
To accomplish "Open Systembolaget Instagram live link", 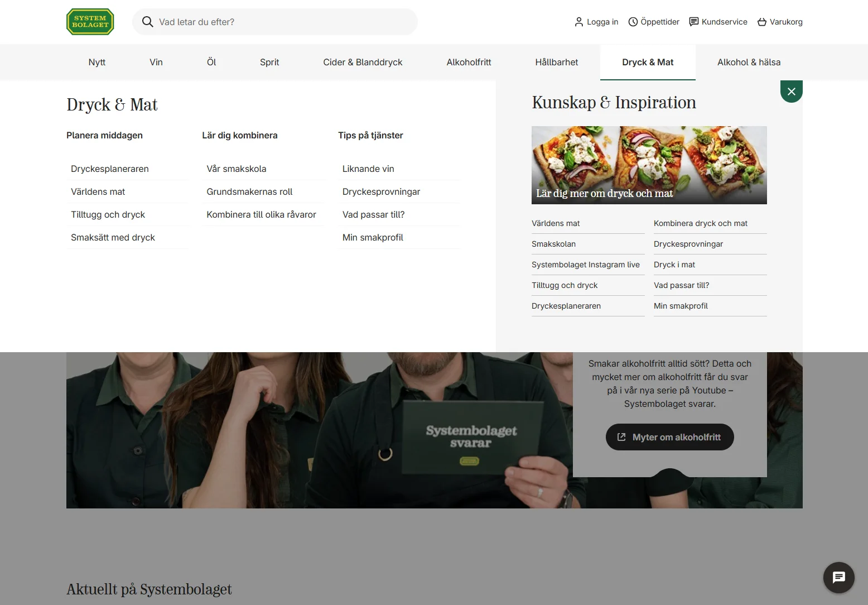I will pyautogui.click(x=588, y=265).
